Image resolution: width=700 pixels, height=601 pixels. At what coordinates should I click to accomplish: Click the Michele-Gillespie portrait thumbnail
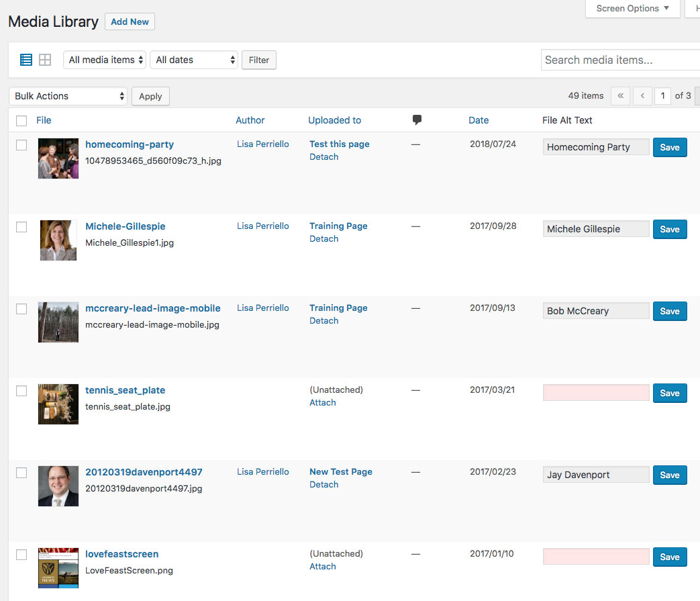pos(58,240)
